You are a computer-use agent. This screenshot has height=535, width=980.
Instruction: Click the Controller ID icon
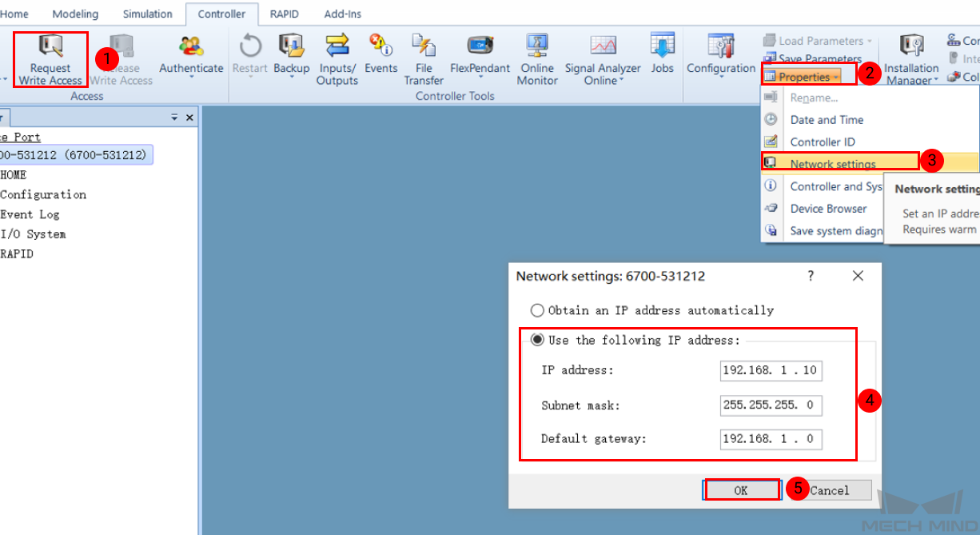point(771,142)
